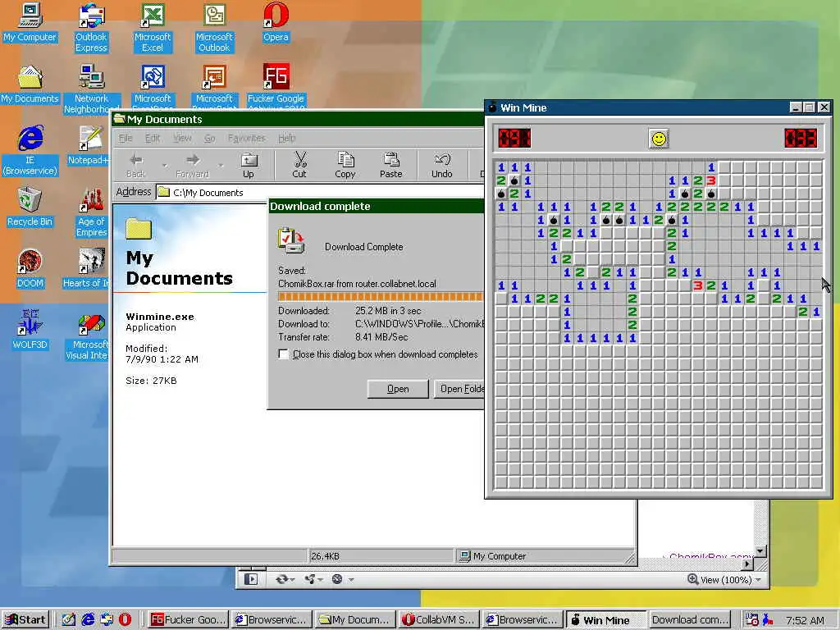This screenshot has height=630, width=840.
Task: Click Opera quick launch icon on taskbar
Action: tap(125, 619)
